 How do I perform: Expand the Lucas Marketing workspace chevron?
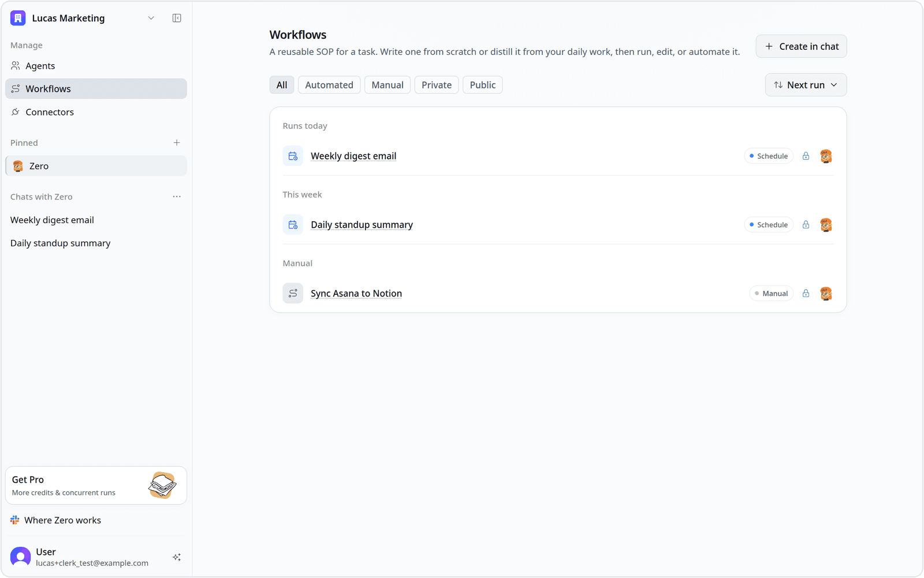coord(151,18)
